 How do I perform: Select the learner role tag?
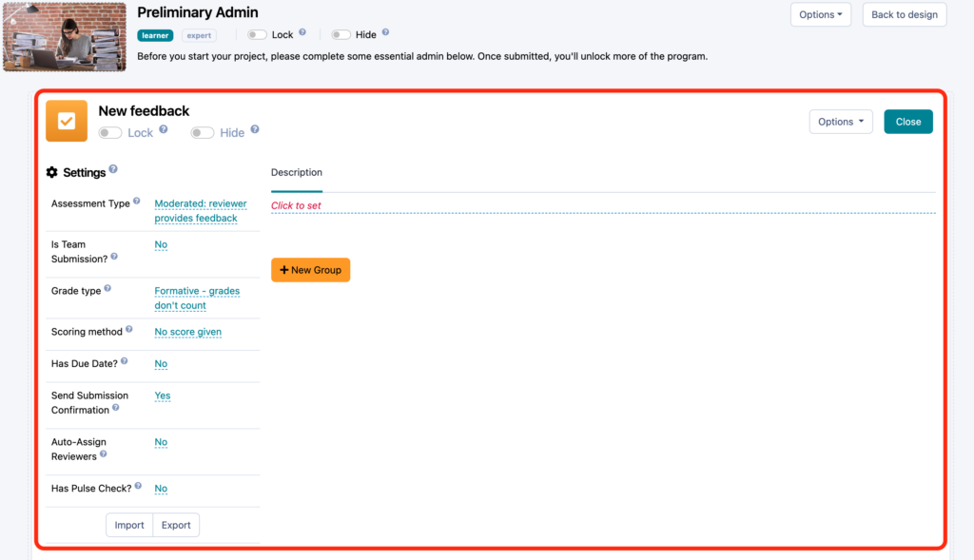(x=155, y=35)
